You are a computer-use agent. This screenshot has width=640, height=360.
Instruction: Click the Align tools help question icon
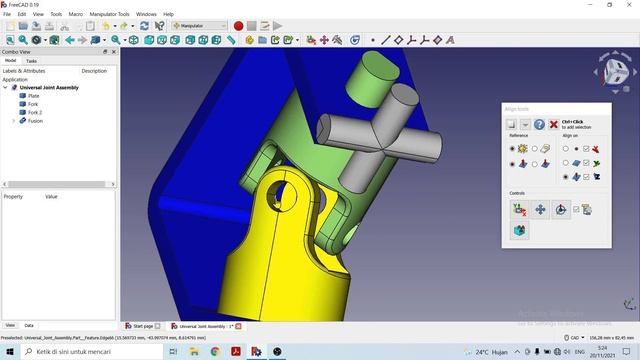(539, 124)
